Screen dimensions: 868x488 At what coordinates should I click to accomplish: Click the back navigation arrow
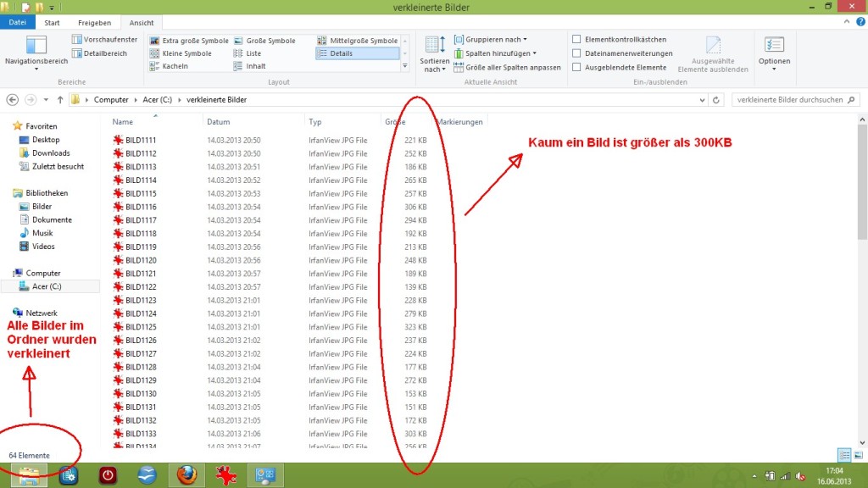pyautogui.click(x=13, y=99)
